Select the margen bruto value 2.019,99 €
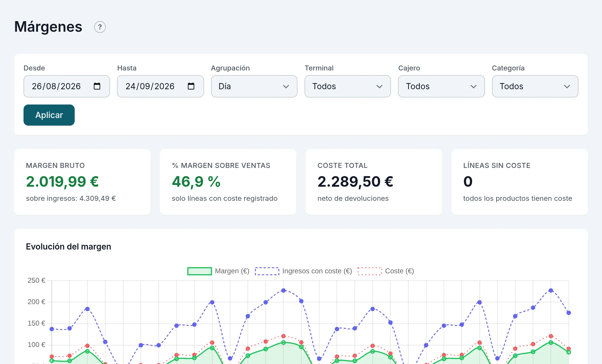Screen dimensions: 602x364 (62, 181)
